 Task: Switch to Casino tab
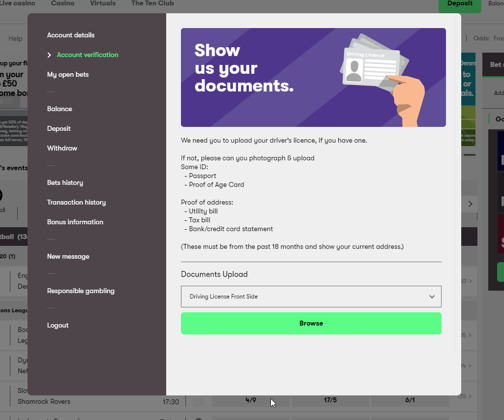coord(62,4)
